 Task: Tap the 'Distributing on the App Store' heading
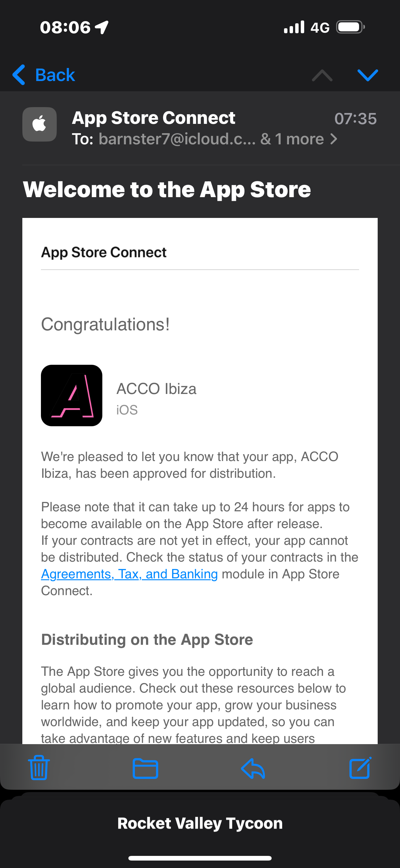click(147, 640)
